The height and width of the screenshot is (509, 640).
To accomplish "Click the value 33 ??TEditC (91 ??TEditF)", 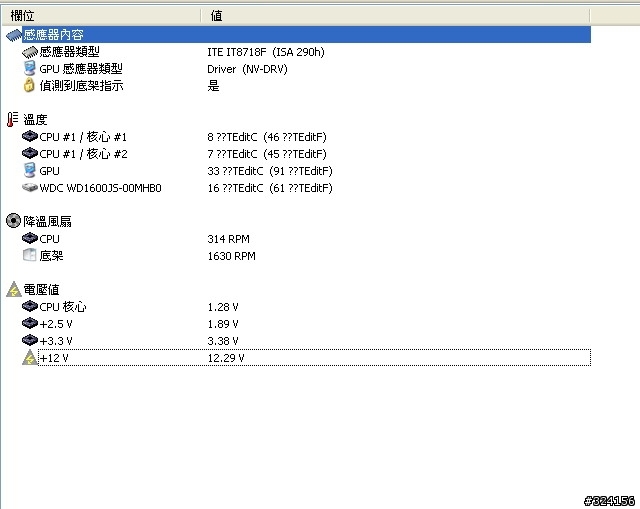I will coord(270,171).
